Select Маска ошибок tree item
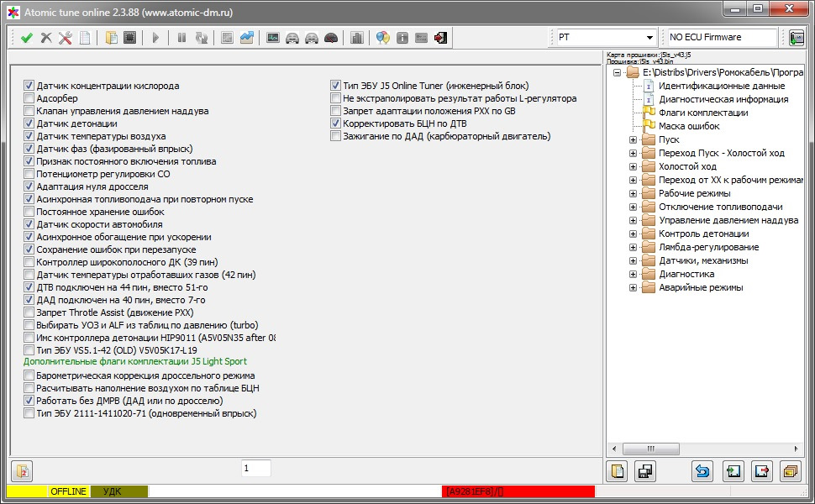 [x=689, y=126]
